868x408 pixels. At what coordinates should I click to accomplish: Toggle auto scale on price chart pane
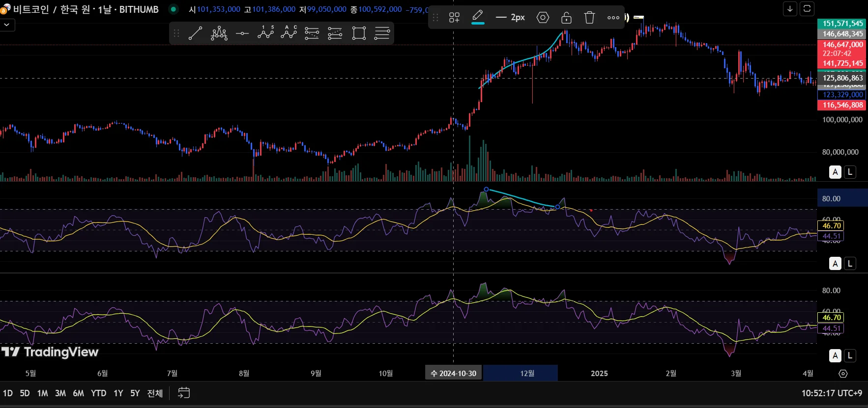point(835,172)
